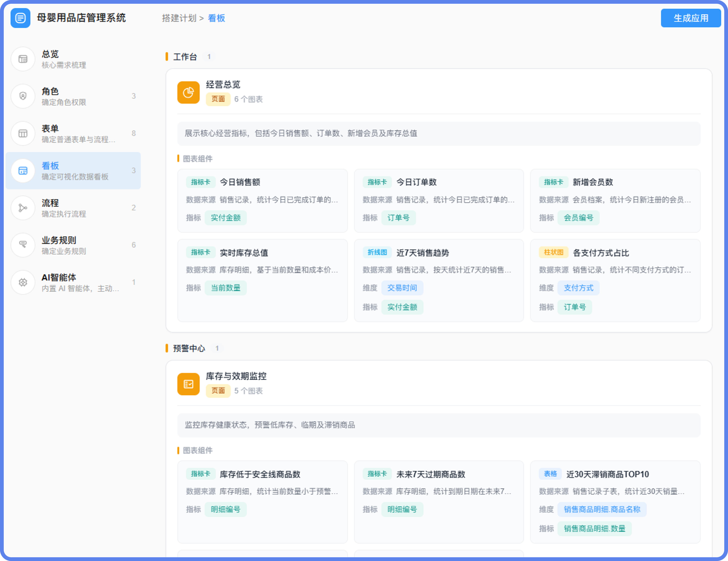This screenshot has width=728, height=561.
Task: Go to 搭建计划 in the breadcrumb
Action: click(179, 18)
